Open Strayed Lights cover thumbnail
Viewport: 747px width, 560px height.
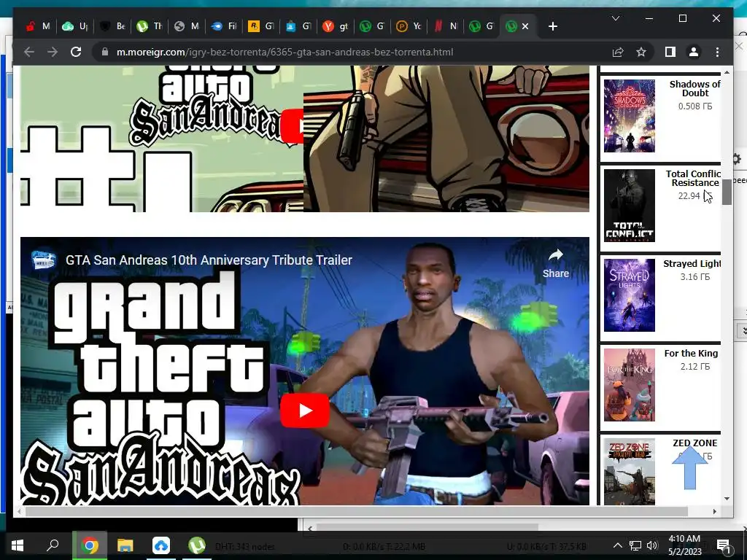(630, 295)
